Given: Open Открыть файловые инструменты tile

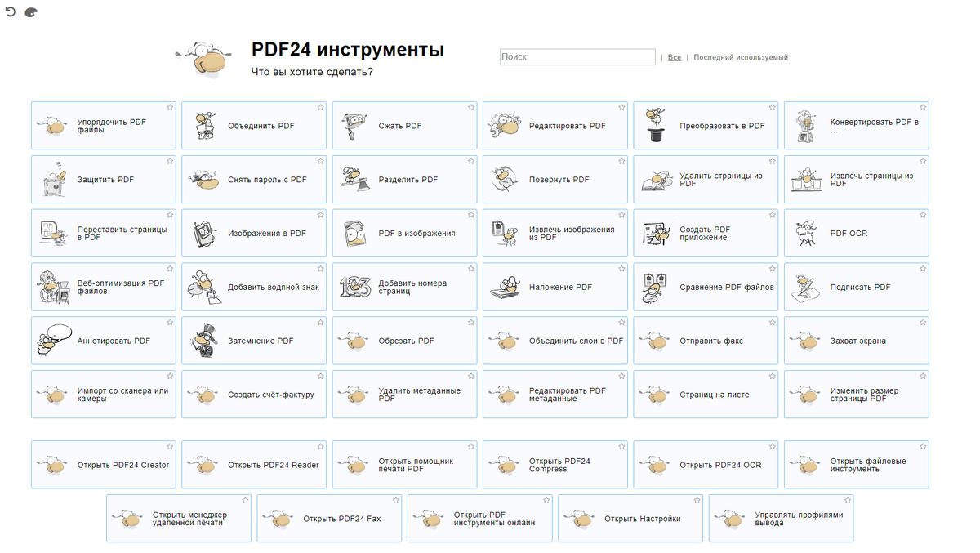Looking at the screenshot, I should (857, 465).
